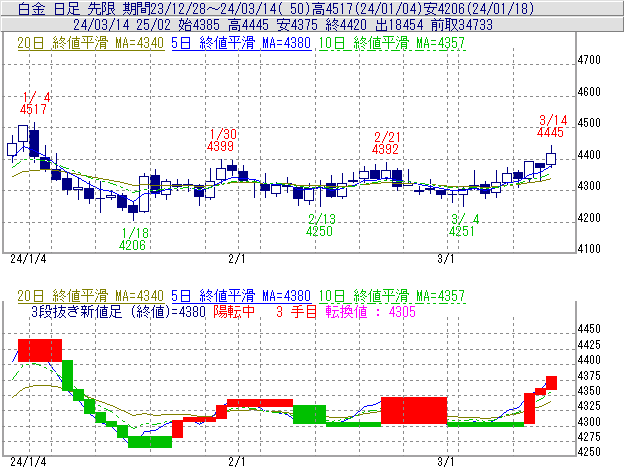Click the 4300 label on upper chart axis
The height and width of the screenshot is (475, 624).
click(x=589, y=186)
